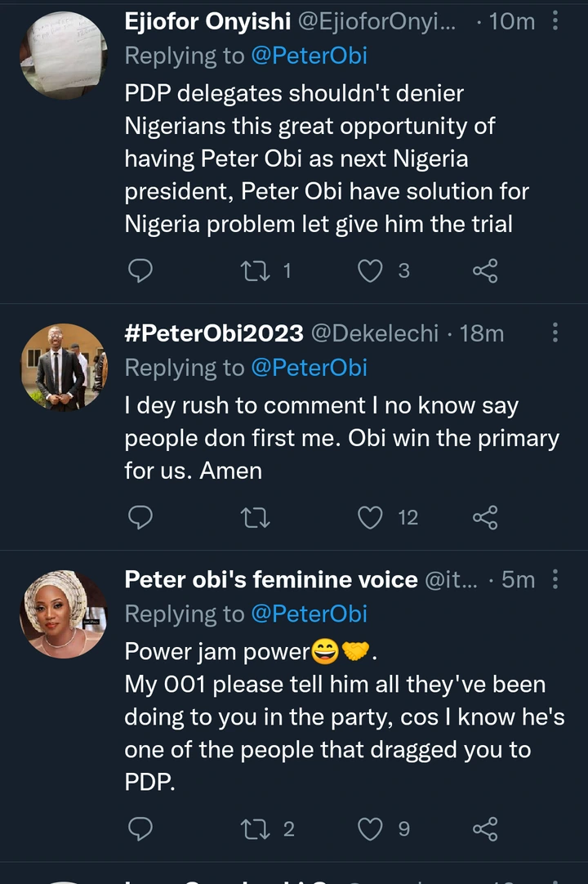This screenshot has width=588, height=884.
Task: View Ejiofor Onyishi's profile picture
Action: [64, 54]
